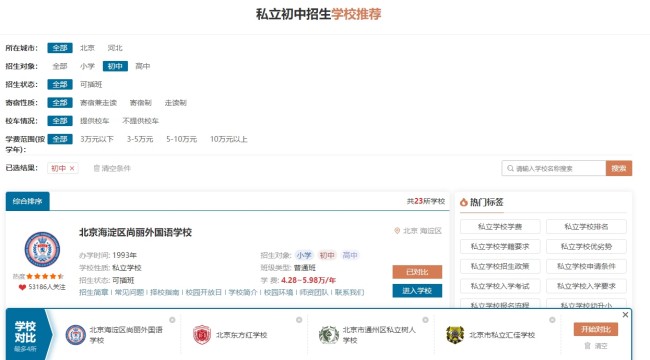Click the 北京海淀区尚丽外国语学校 school logo

(42, 249)
